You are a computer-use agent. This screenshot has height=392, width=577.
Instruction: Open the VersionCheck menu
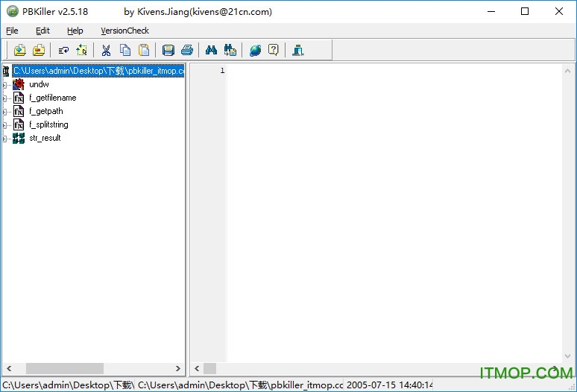click(124, 31)
